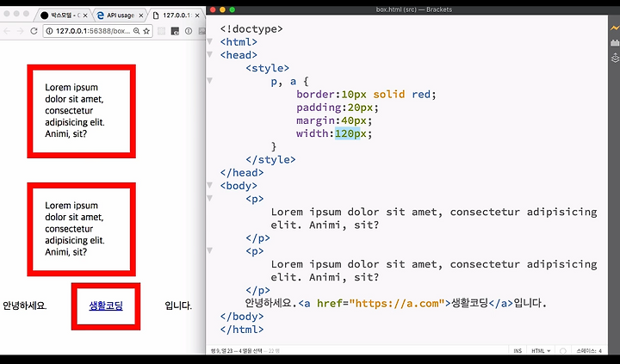Open the 생활코딩 link in the browser
The width and height of the screenshot is (620, 364).
click(x=106, y=305)
